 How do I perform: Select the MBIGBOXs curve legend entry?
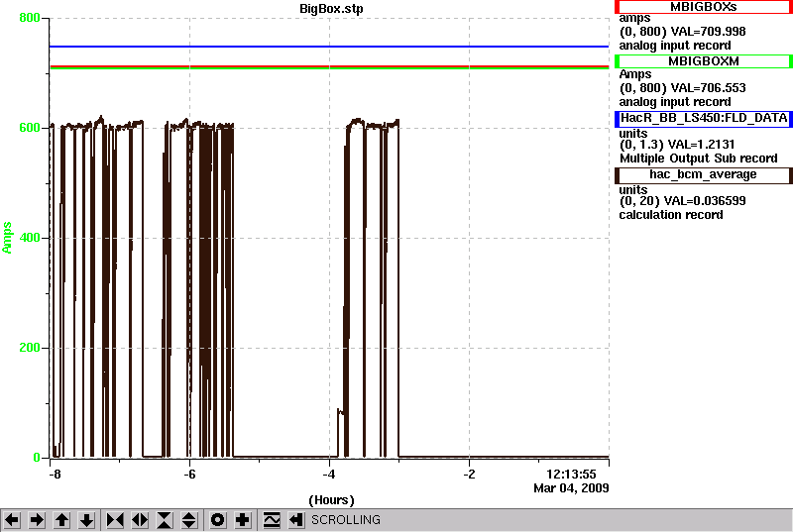point(704,7)
